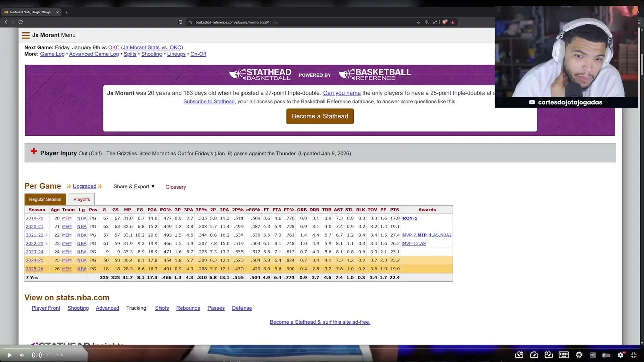Screen dimensions: 644x362
Task: Open the Brave shields icon
Action: point(445,22)
